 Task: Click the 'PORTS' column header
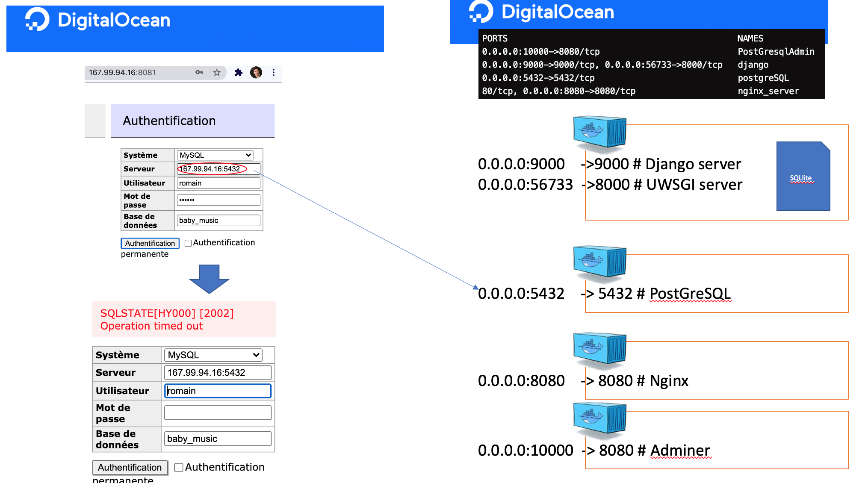point(495,38)
